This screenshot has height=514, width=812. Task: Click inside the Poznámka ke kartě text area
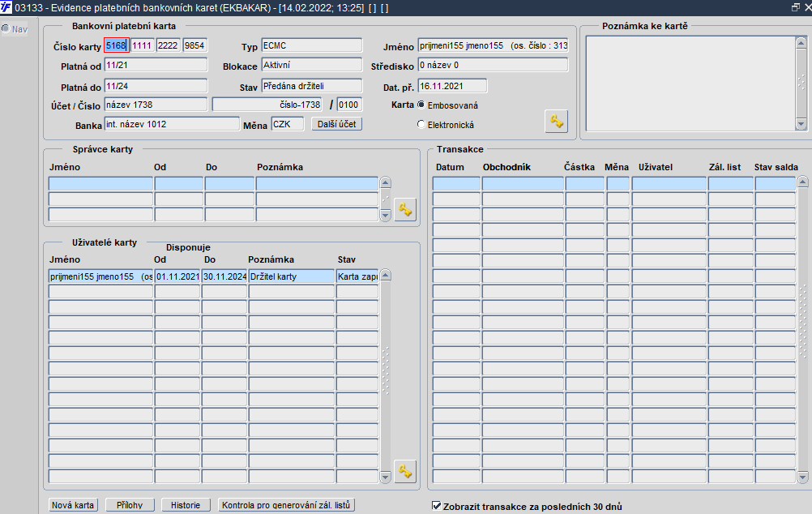click(x=690, y=84)
